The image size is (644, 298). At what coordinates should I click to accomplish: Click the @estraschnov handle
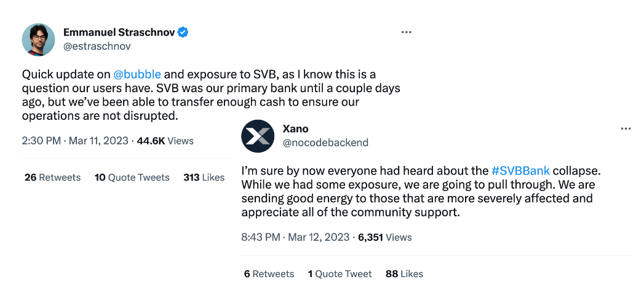(x=97, y=46)
